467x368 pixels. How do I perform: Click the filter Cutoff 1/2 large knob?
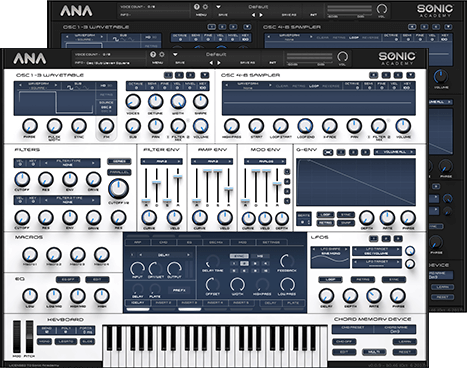point(118,188)
